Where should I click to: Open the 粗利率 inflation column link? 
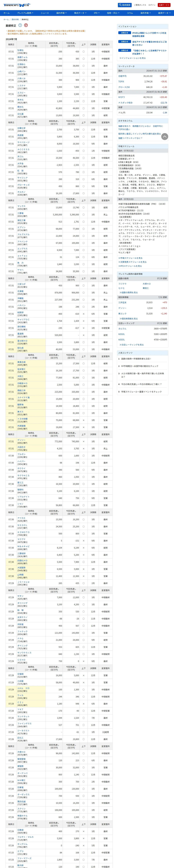[139, 134]
